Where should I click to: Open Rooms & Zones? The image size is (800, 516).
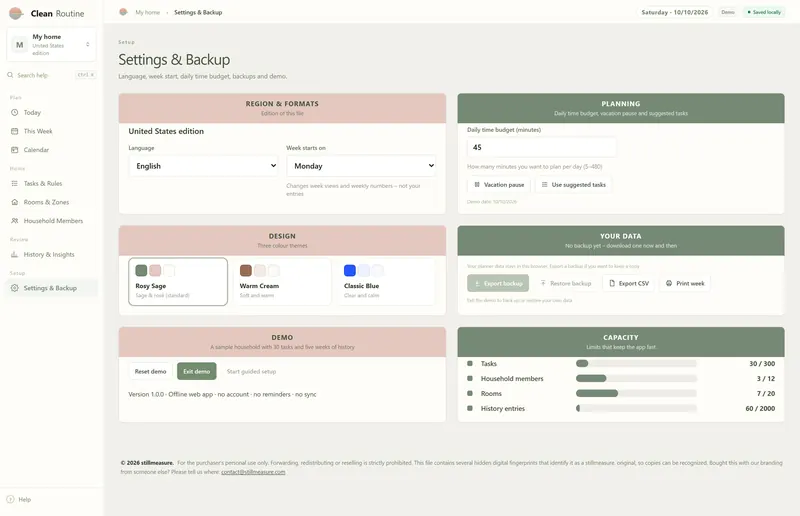pos(51,202)
